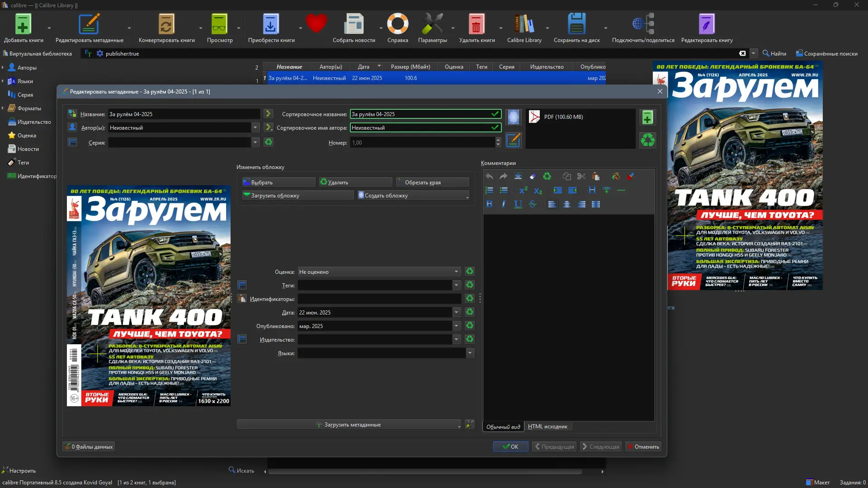Click the Название title input field
This screenshot has height=488, width=868.
[184, 114]
